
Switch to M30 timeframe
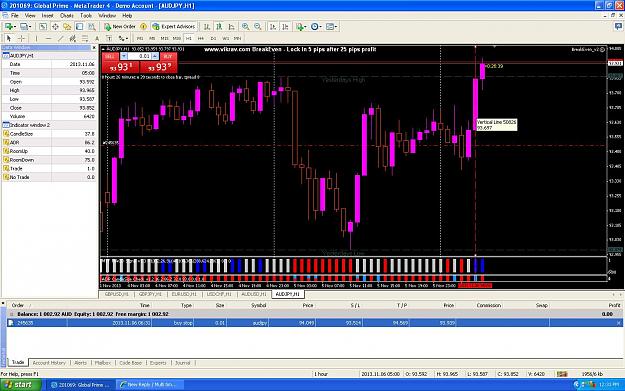[x=177, y=38]
